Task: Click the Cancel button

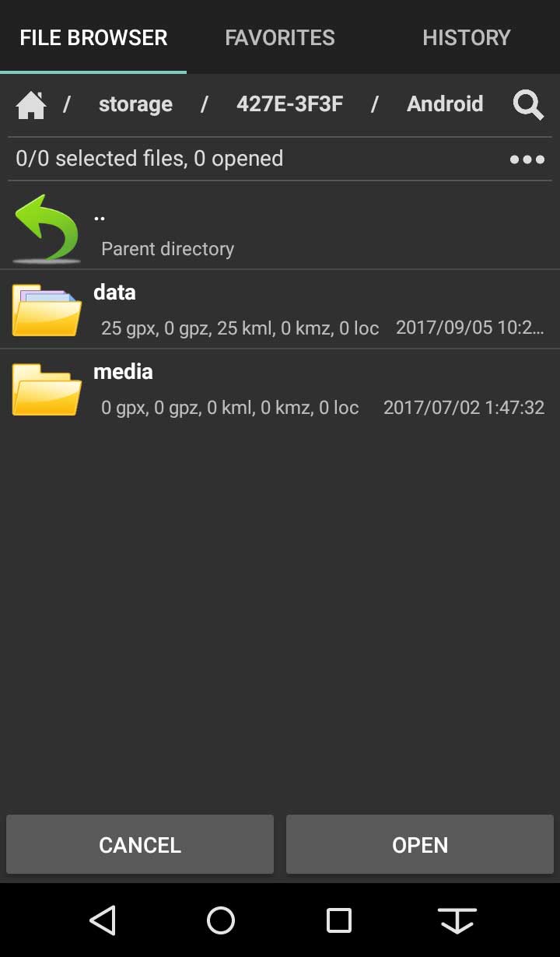Action: click(x=140, y=845)
